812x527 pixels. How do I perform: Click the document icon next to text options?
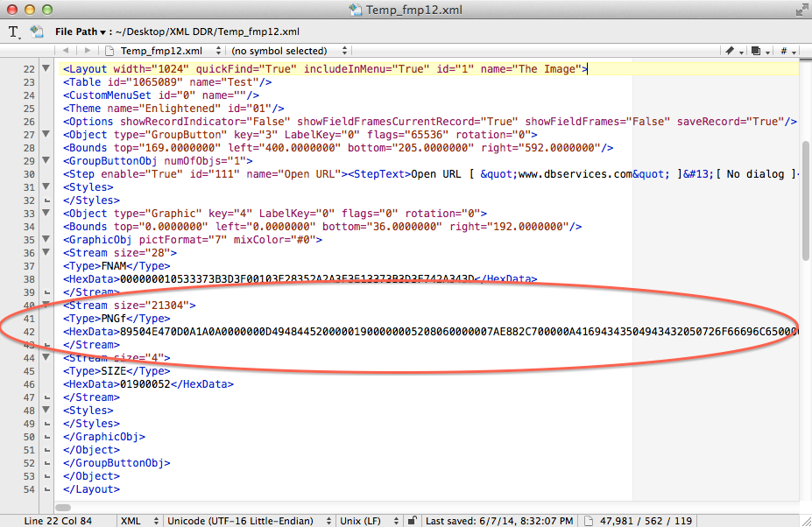point(36,31)
